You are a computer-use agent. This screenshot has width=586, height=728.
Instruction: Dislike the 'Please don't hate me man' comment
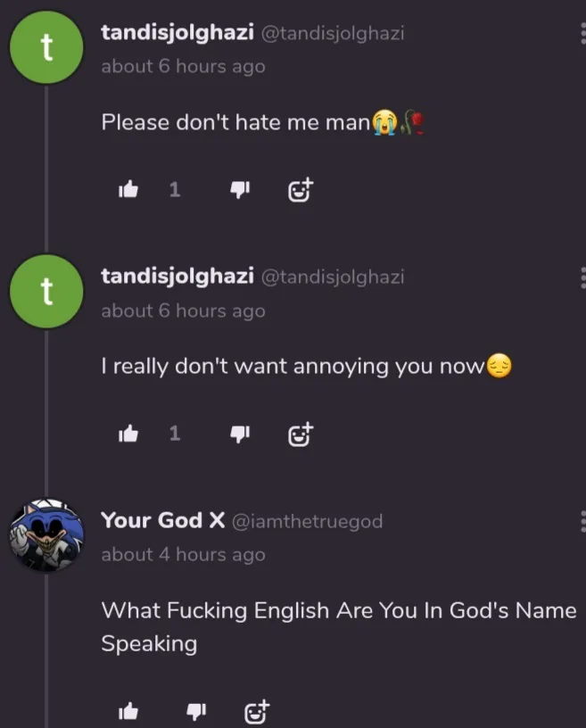coord(240,189)
